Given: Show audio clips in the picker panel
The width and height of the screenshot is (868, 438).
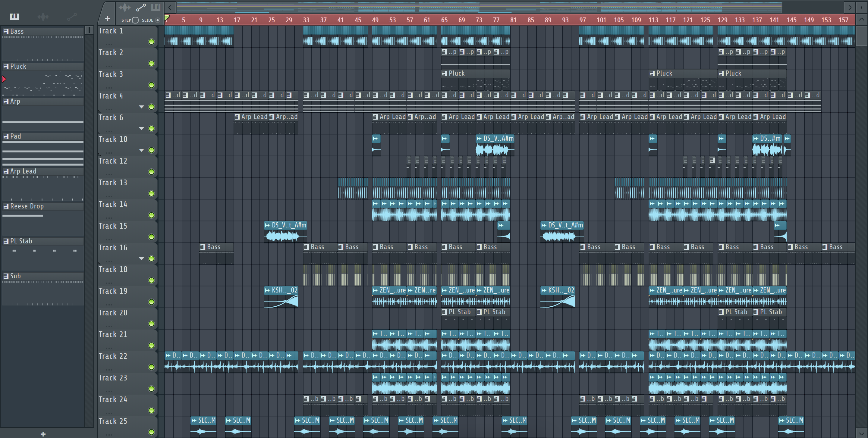Looking at the screenshot, I should (43, 17).
